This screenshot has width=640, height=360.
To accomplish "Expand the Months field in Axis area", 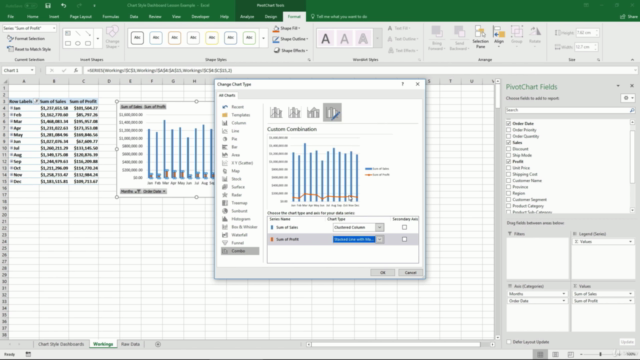I will 564,294.
